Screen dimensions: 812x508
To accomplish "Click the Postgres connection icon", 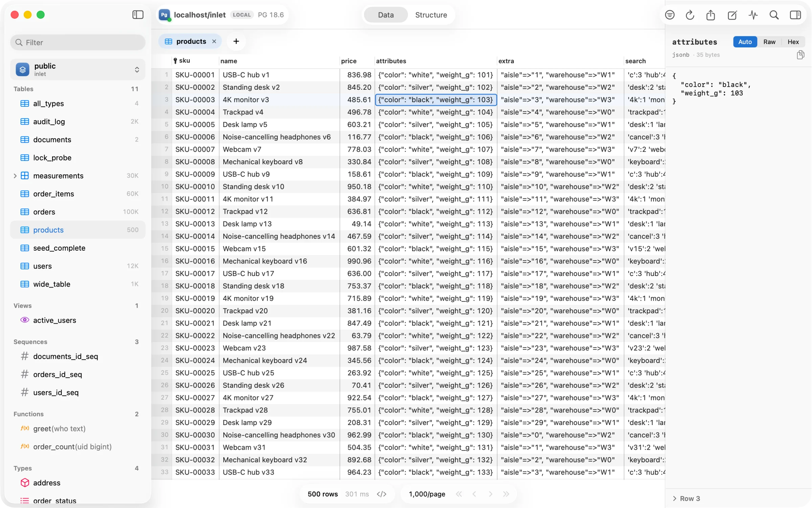I will tap(164, 15).
